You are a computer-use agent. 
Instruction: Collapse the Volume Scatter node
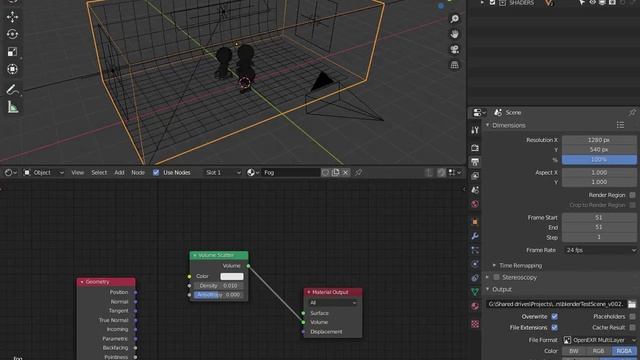(195, 255)
